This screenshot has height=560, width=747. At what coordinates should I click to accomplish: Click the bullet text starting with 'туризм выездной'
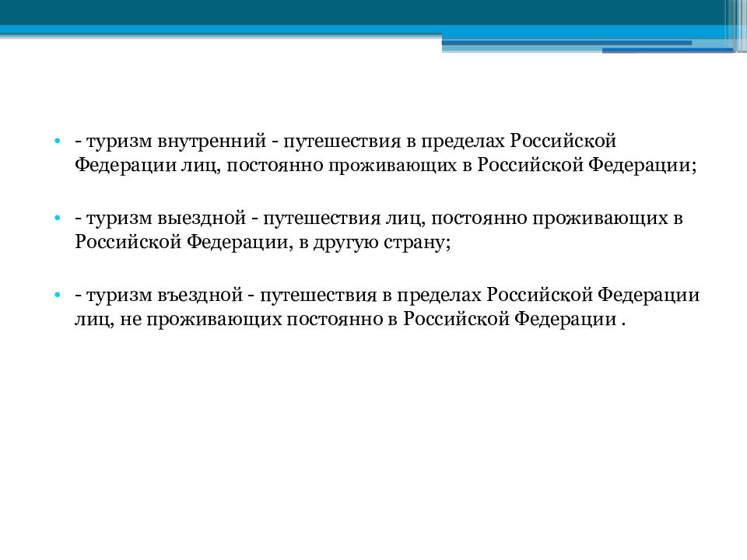[x=379, y=230]
